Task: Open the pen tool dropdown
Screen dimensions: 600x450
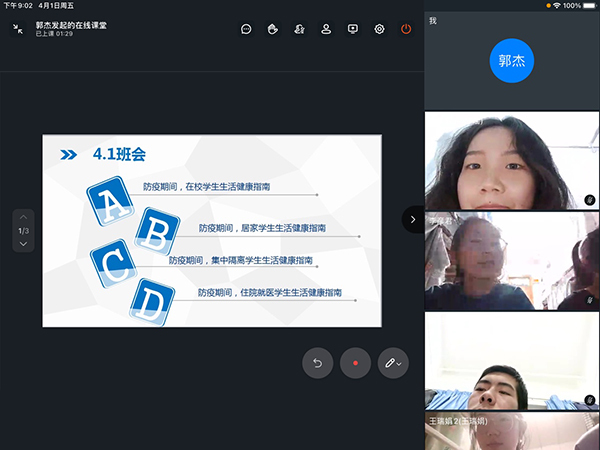Action: pos(393,363)
